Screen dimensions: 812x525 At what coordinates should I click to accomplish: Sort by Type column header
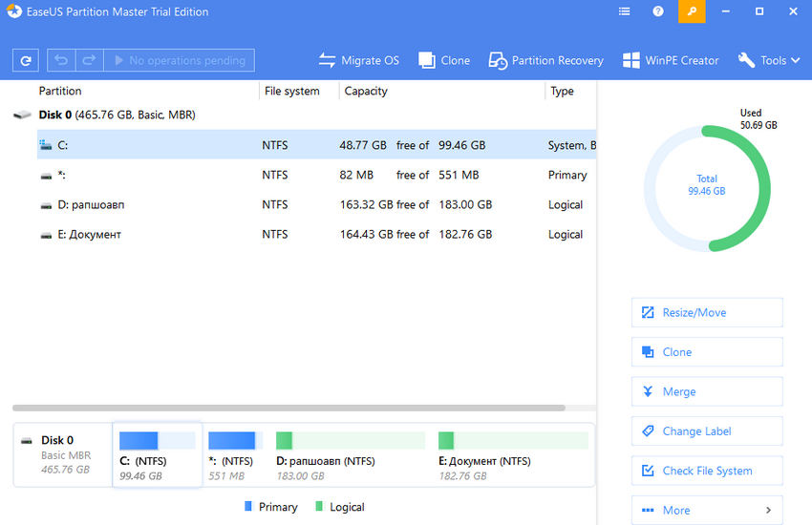pyautogui.click(x=562, y=91)
